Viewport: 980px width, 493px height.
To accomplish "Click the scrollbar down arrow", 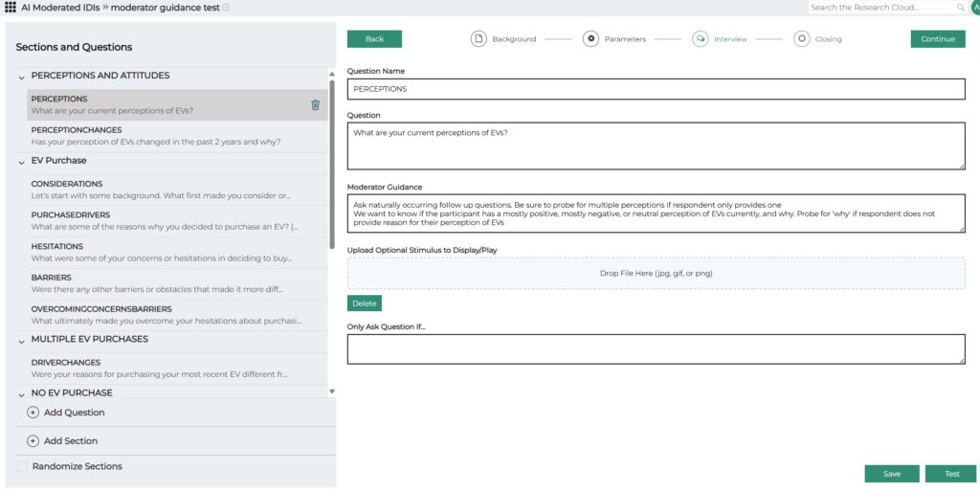I will [x=332, y=392].
